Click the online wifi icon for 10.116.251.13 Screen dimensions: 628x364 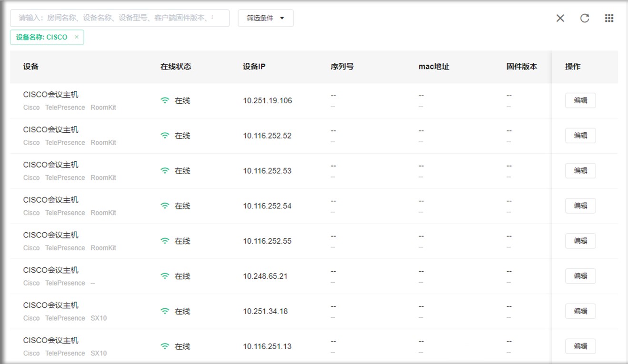tap(165, 346)
